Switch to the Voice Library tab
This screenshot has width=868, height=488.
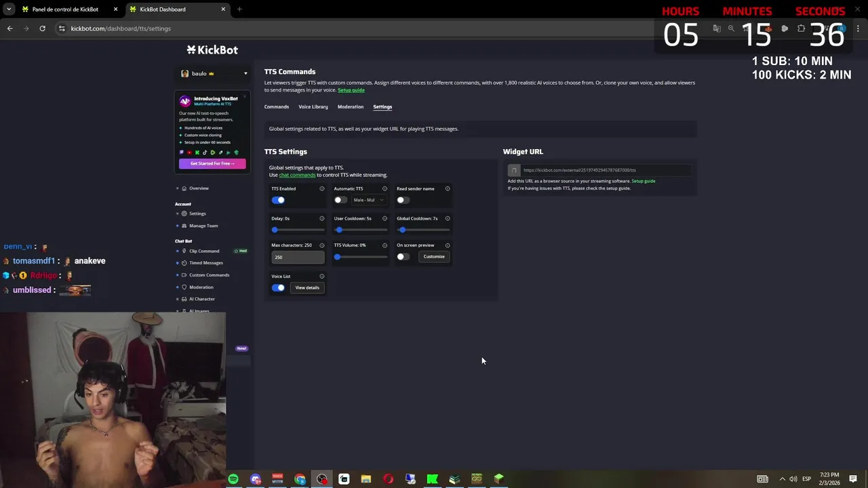click(x=313, y=106)
